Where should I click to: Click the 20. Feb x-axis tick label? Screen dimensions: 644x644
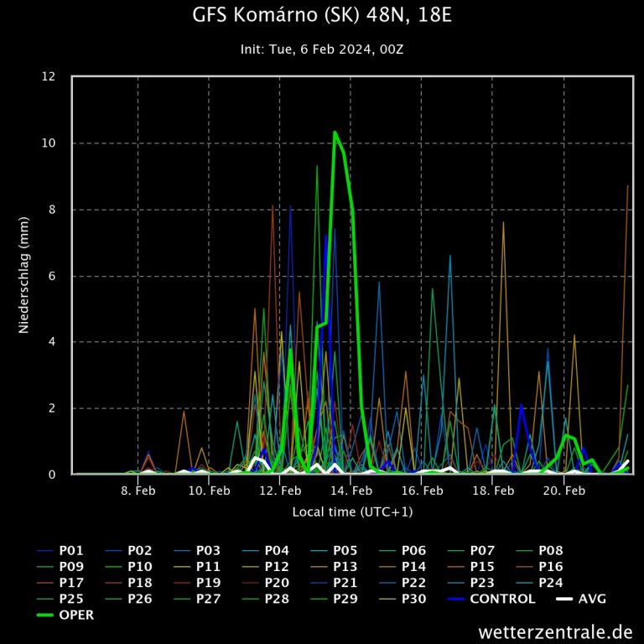point(564,491)
